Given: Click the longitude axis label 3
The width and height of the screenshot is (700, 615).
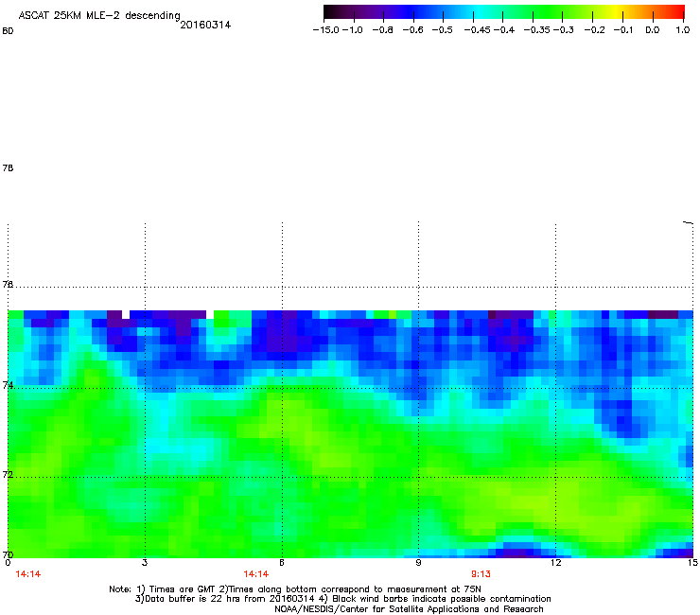Looking at the screenshot, I should coord(145,563).
